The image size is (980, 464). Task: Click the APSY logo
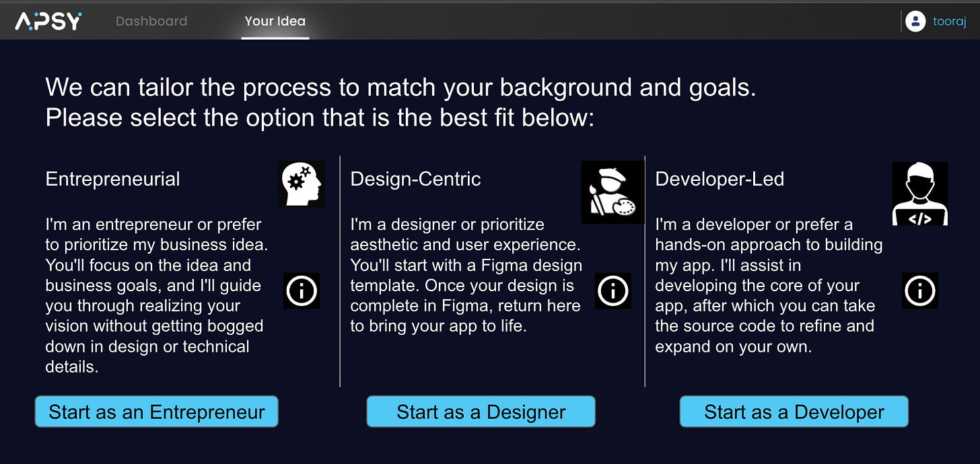click(x=48, y=21)
